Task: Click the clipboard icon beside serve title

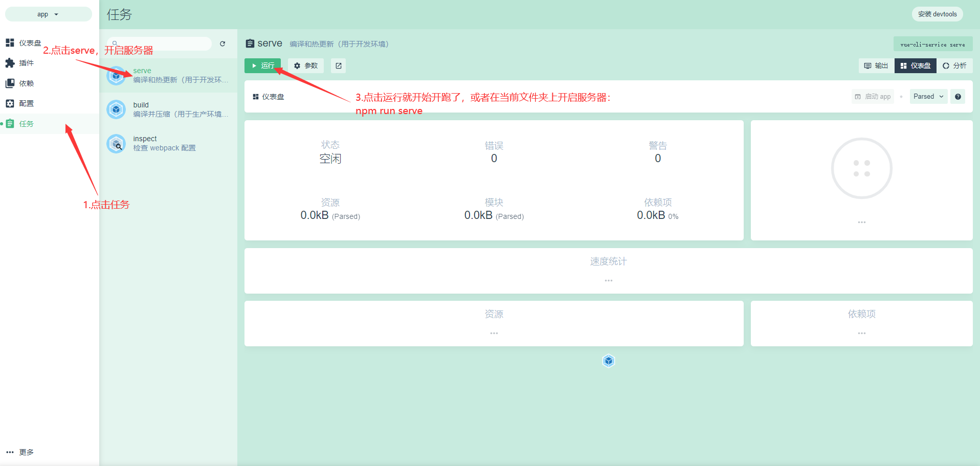Action: pos(250,43)
